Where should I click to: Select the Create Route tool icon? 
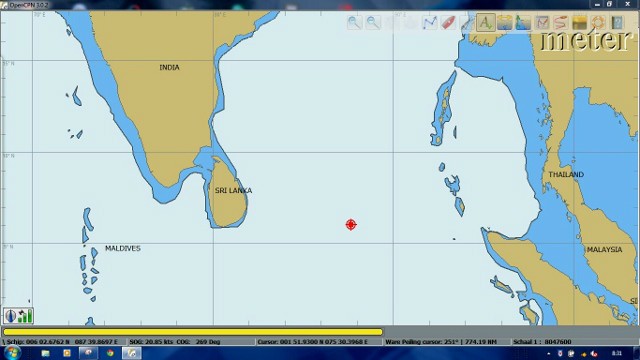(x=429, y=22)
